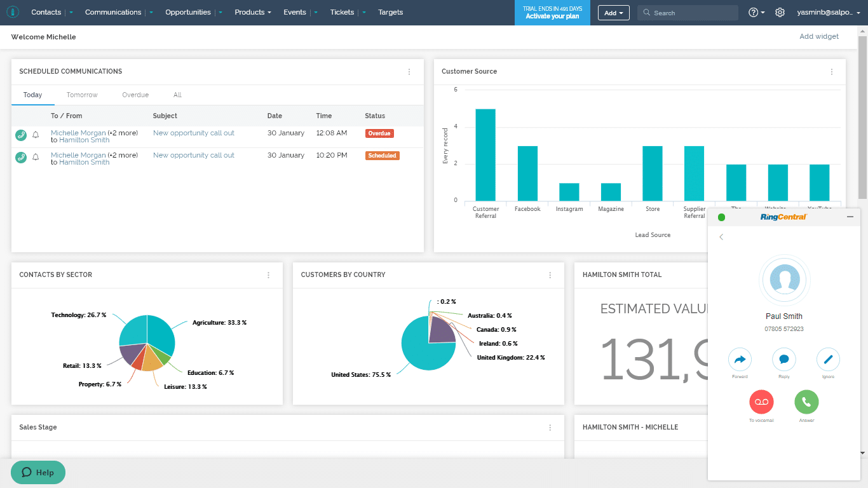Open Michelle Morgan link in the Overdue row
The height and width of the screenshot is (488, 868).
point(78,133)
